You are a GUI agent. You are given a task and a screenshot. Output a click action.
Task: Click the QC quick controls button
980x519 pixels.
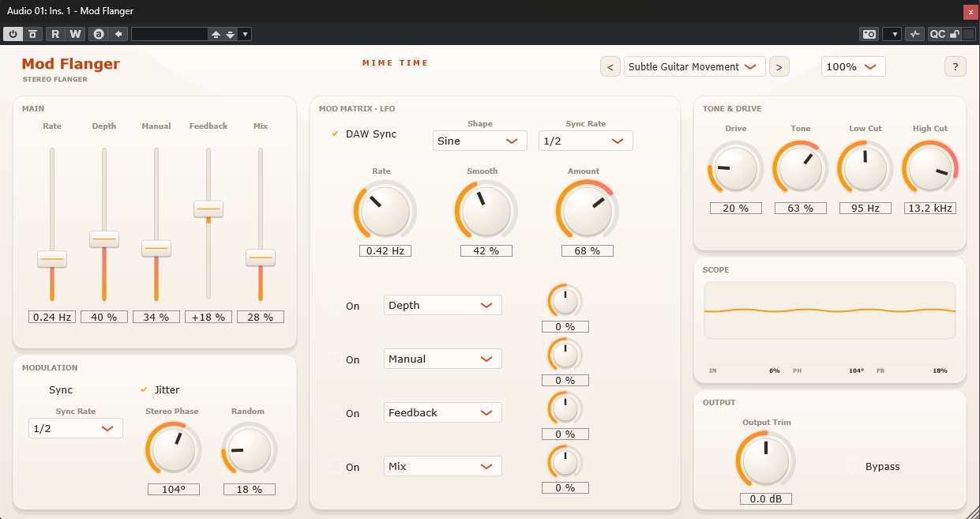[x=937, y=34]
